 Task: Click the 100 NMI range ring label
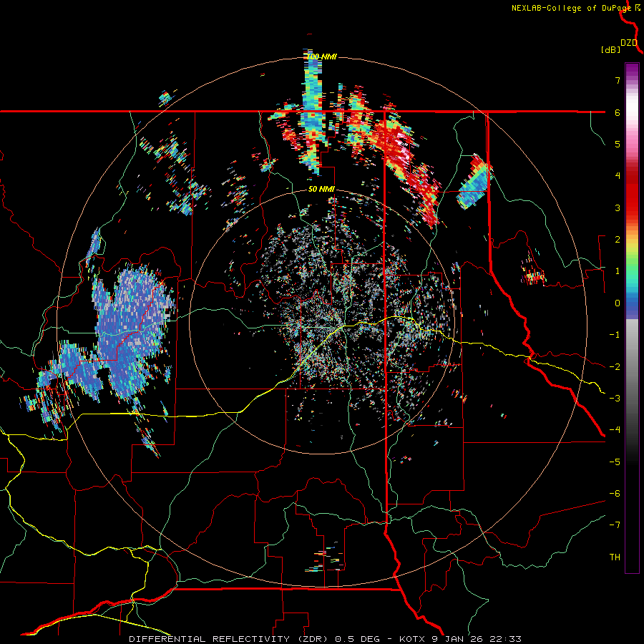point(321,57)
